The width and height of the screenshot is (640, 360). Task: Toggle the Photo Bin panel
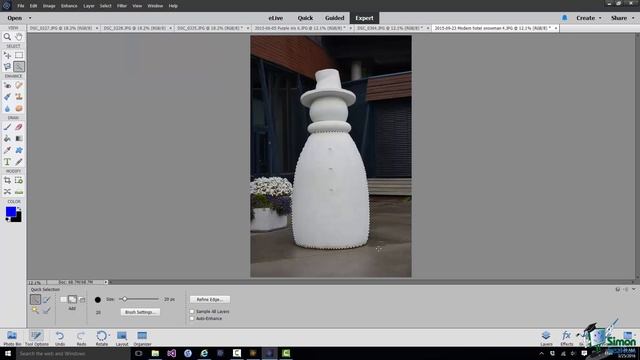pos(12,338)
